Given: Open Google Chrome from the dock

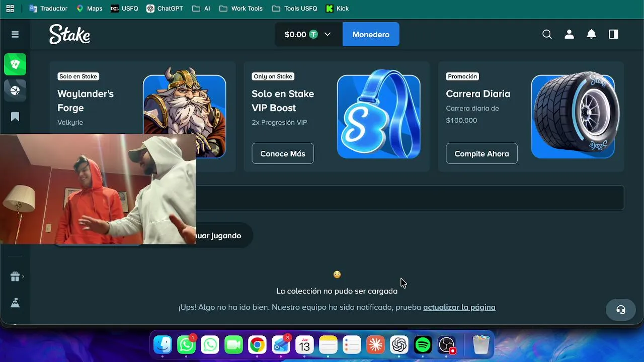Looking at the screenshot, I should click(x=257, y=345).
